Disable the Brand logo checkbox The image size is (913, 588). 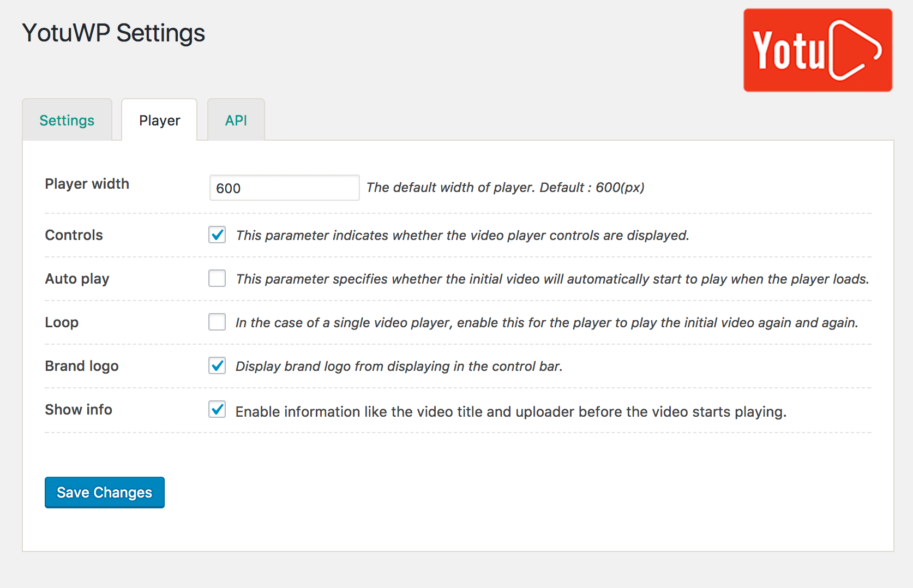coord(217,366)
